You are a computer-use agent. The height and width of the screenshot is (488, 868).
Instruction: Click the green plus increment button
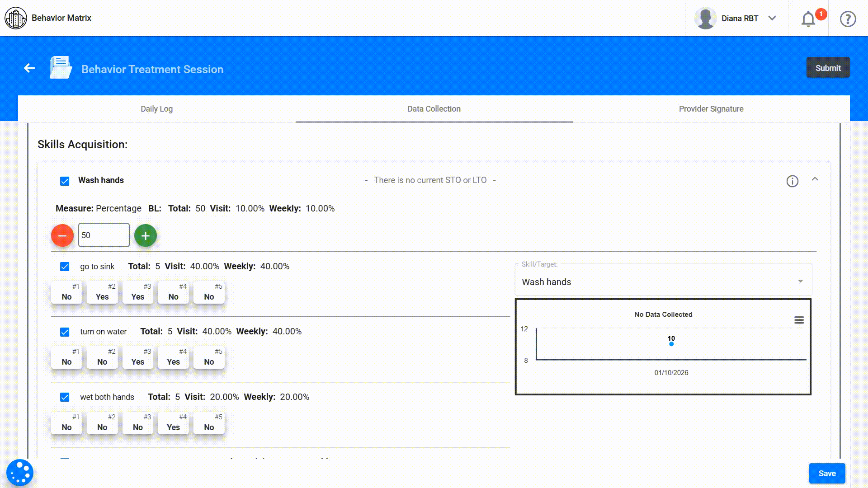point(145,235)
